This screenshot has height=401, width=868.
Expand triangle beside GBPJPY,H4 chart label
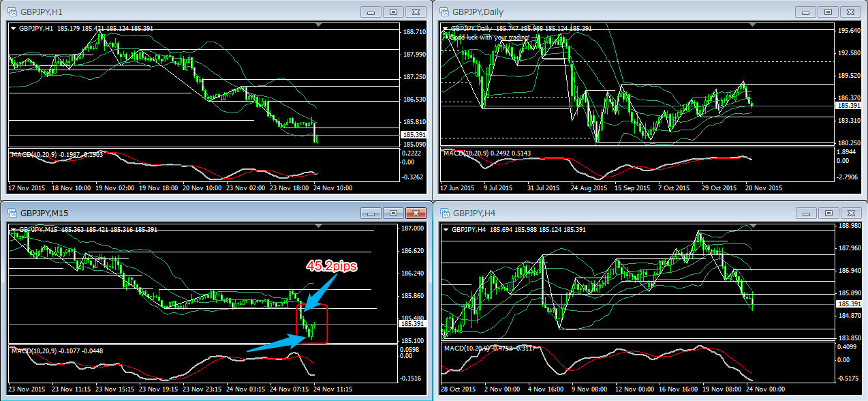click(x=447, y=230)
